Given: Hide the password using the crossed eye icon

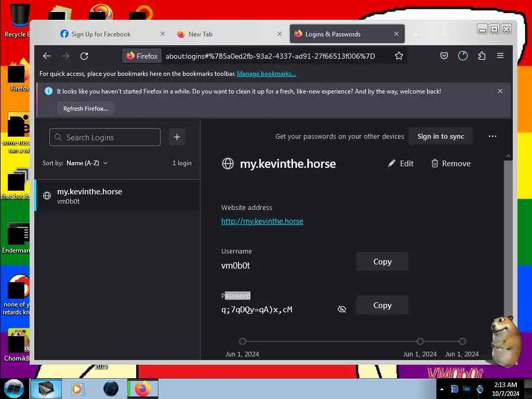Looking at the screenshot, I should pyautogui.click(x=342, y=309).
